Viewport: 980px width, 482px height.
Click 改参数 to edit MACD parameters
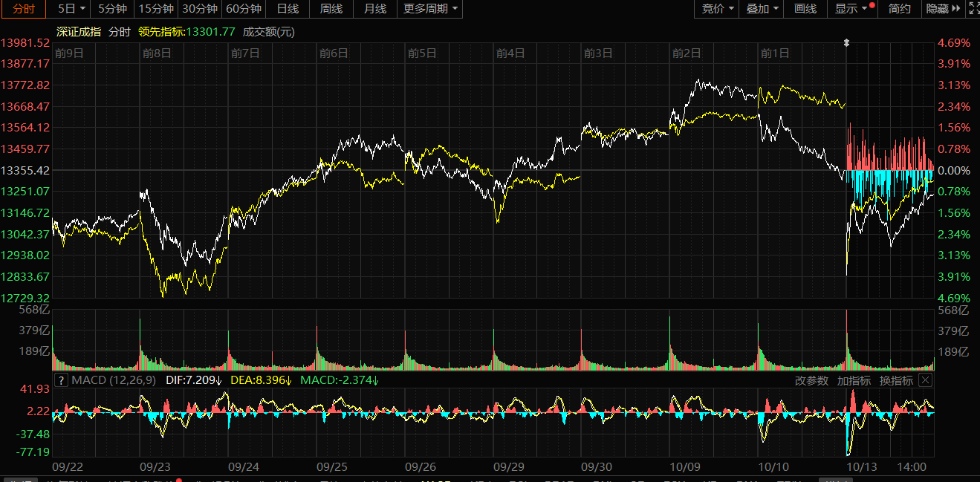(811, 380)
